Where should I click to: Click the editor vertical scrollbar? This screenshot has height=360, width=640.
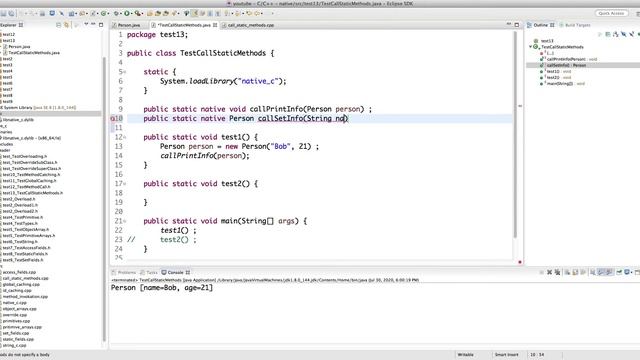point(515,135)
